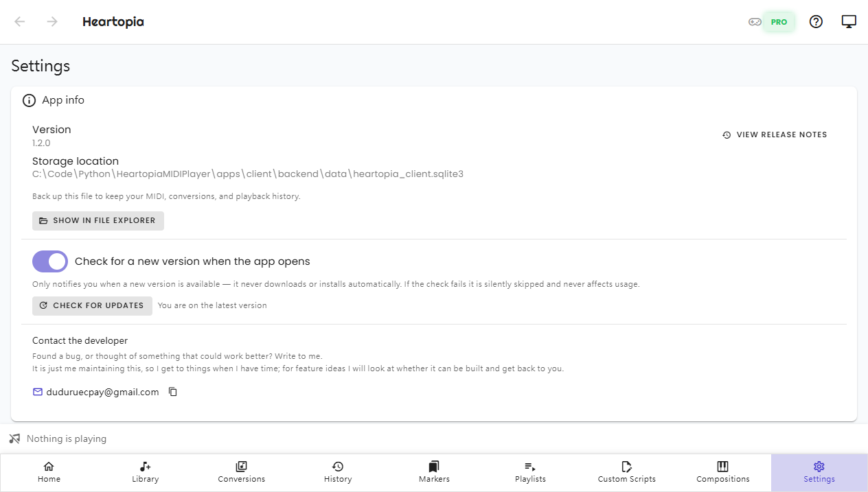The image size is (868, 492).
Task: Click the 'Contact the developer' heading
Action: 80,340
